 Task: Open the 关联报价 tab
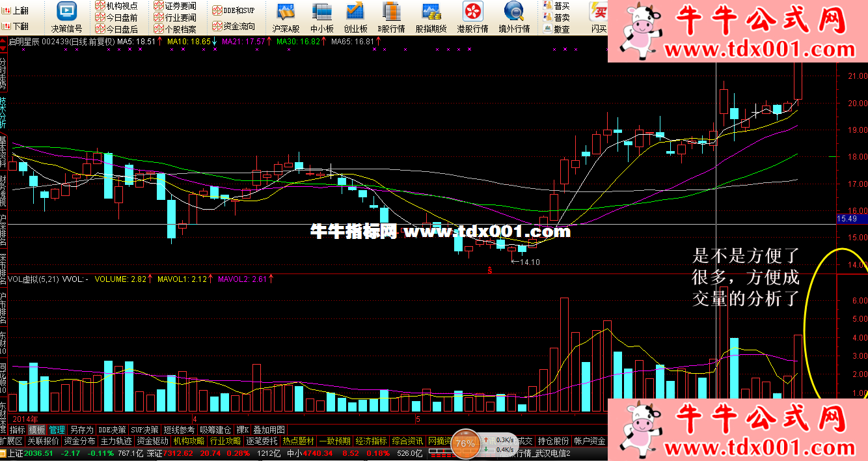pyautogui.click(x=43, y=441)
